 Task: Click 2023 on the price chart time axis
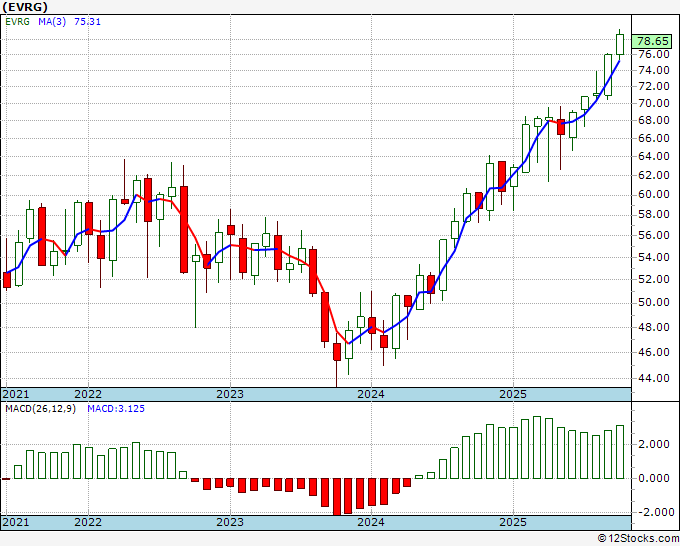pos(230,394)
